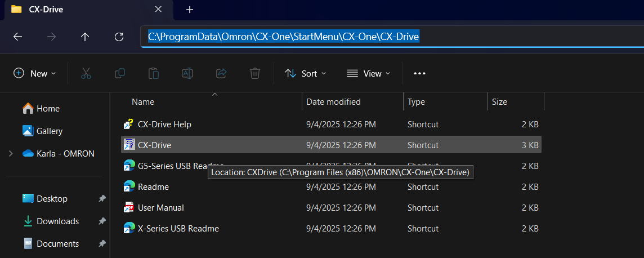This screenshot has height=258, width=644.
Task: Select the CX-Drive Help shortcut
Action: coord(164,124)
